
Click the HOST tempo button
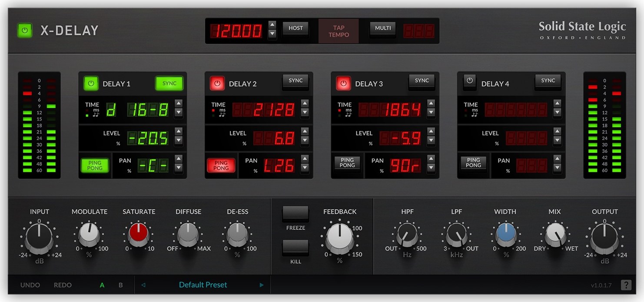click(295, 28)
